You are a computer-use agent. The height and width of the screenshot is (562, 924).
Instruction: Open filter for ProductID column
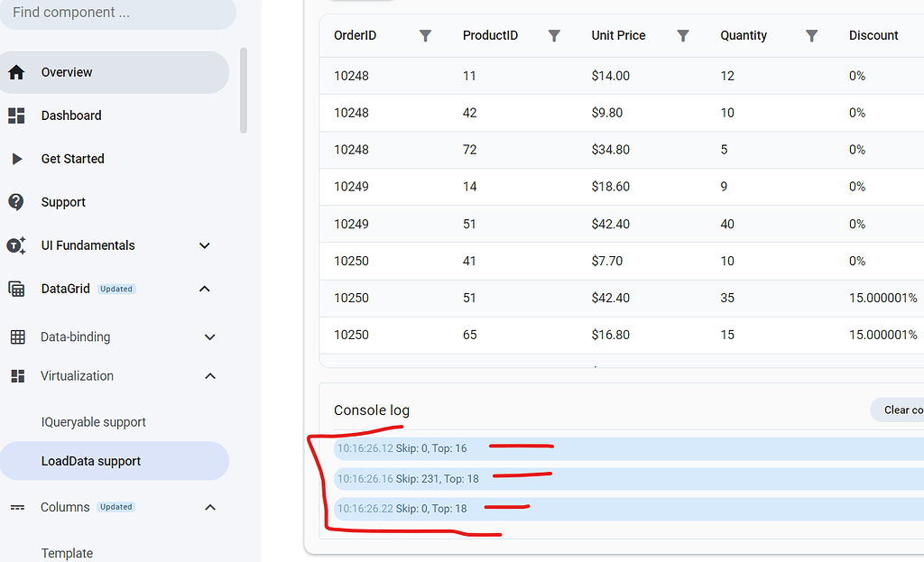click(x=554, y=35)
